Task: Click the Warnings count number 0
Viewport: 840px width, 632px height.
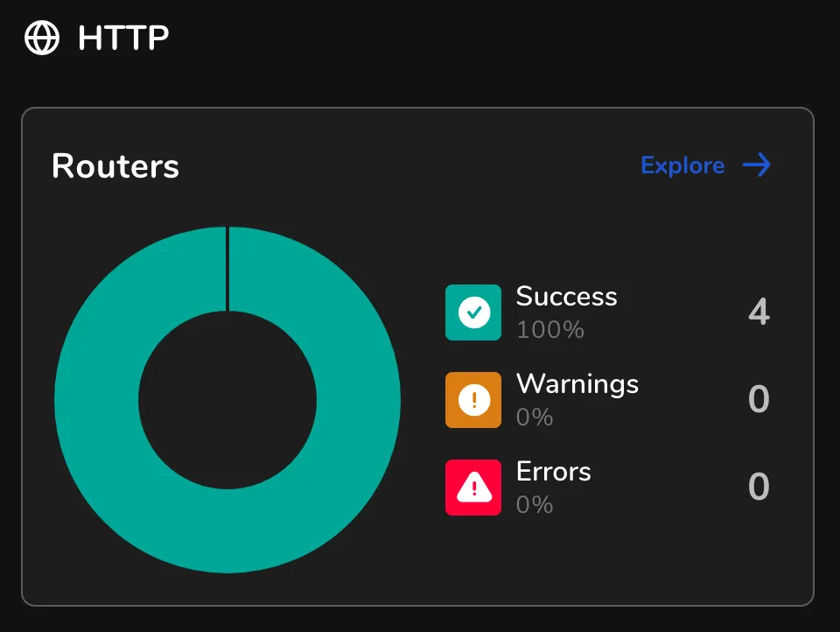Action: coord(759,400)
